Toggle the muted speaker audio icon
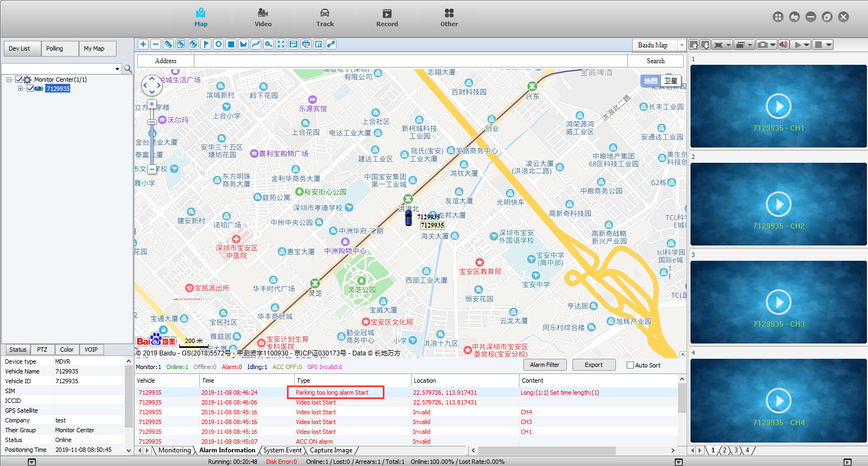Image resolution: width=868 pixels, height=466 pixels. 783,45
